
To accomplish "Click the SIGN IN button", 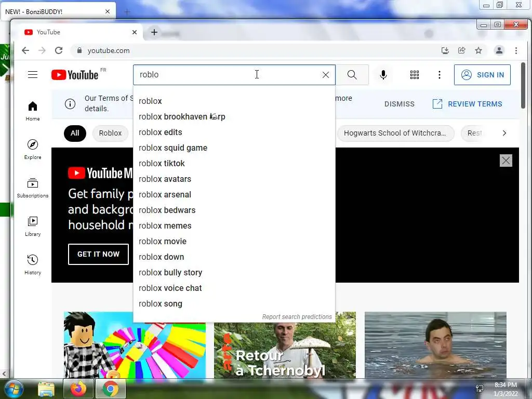I will pyautogui.click(x=482, y=75).
